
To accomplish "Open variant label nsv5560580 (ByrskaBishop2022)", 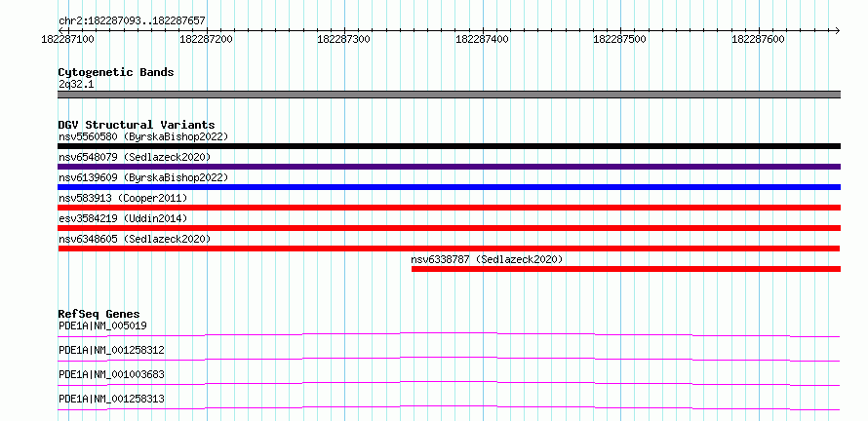I will pyautogui.click(x=142, y=136).
